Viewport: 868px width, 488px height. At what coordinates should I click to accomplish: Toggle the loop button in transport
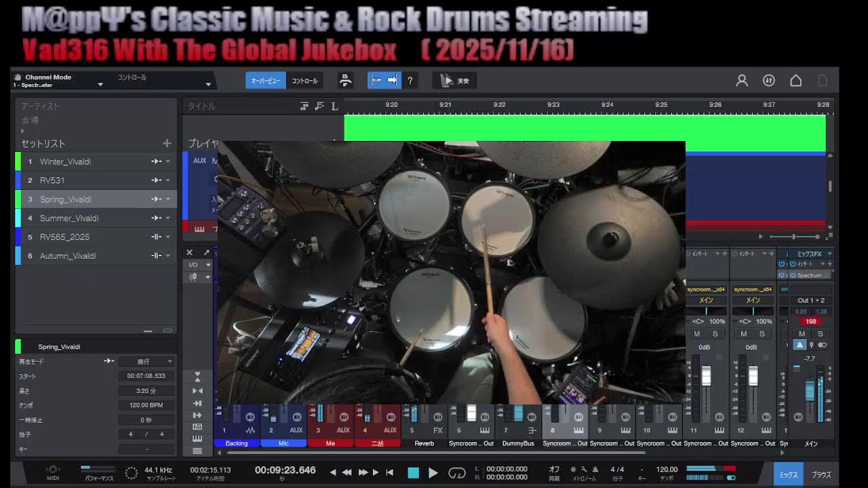point(457,473)
